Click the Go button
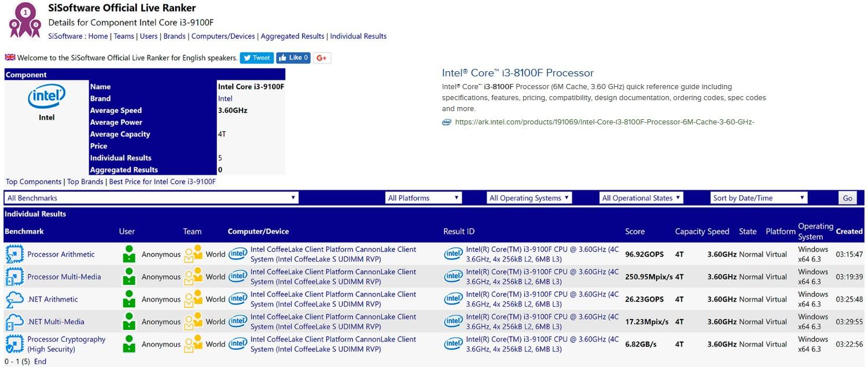 point(848,198)
